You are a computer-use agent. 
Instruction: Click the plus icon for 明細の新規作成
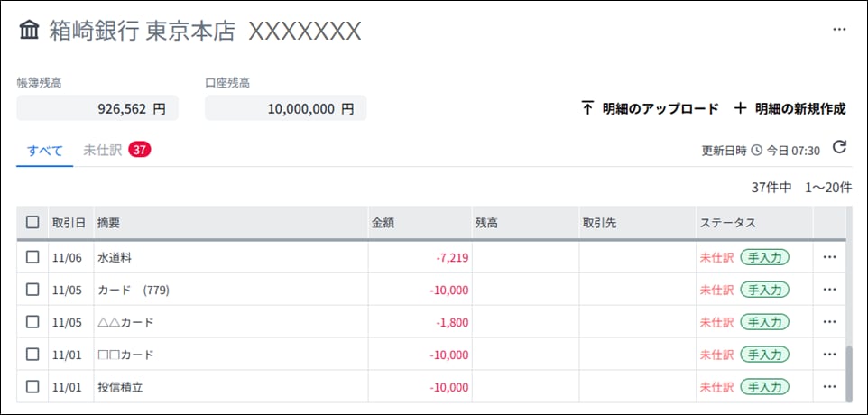(740, 108)
